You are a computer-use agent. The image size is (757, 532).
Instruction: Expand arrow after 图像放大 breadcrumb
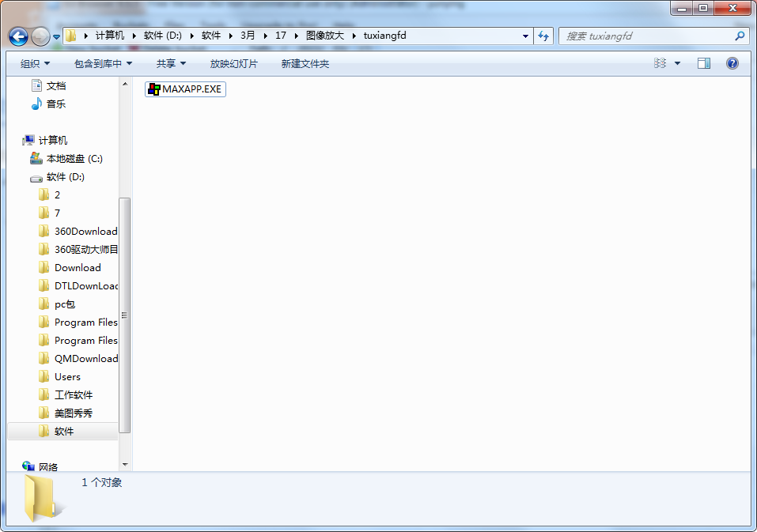(354, 36)
